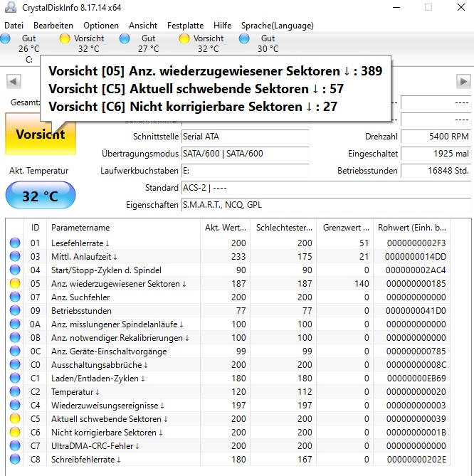Click the Übertragungsmodus field SATA/600

click(x=246, y=154)
